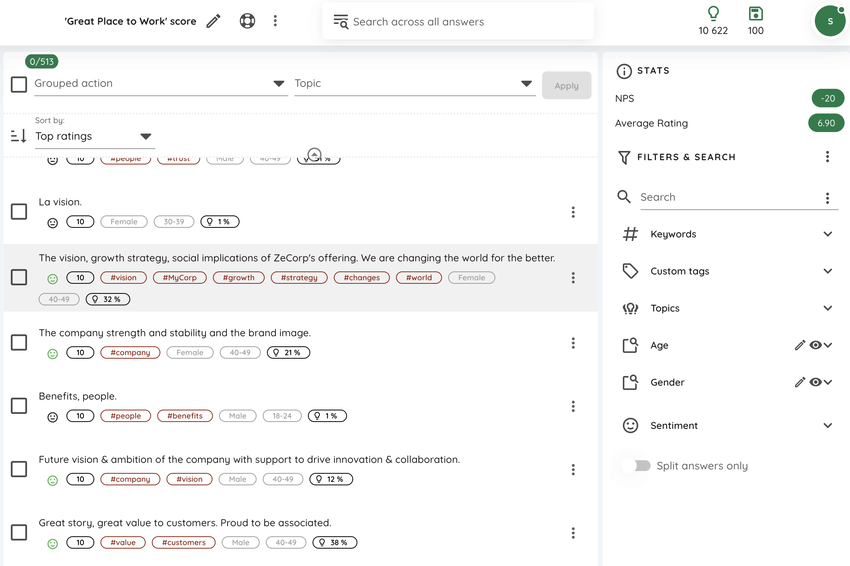Toggle Gender filter visibility eye
Image resolution: width=850 pixels, height=566 pixels.
click(815, 382)
